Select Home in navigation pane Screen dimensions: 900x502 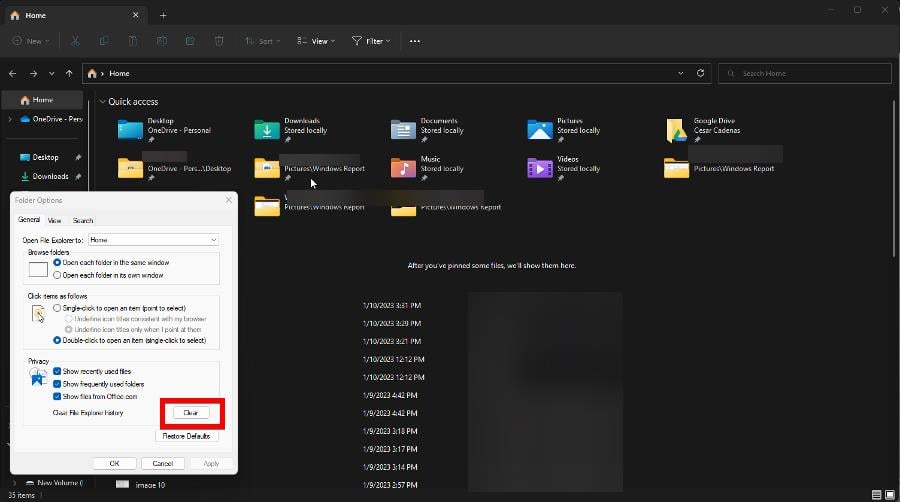tap(43, 100)
